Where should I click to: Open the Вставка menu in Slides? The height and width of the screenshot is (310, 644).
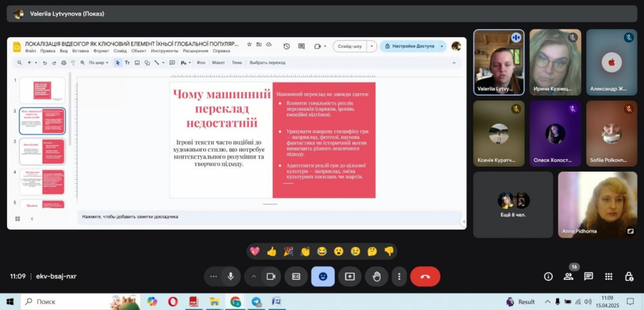80,51
